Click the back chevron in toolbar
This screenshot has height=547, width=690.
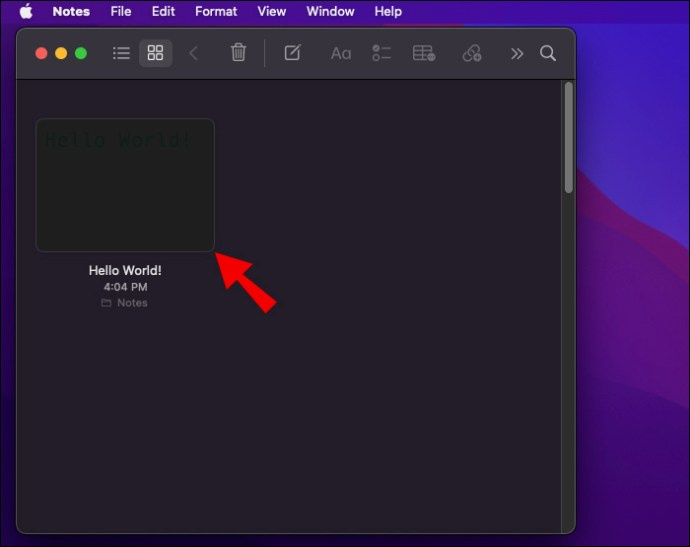(x=194, y=53)
